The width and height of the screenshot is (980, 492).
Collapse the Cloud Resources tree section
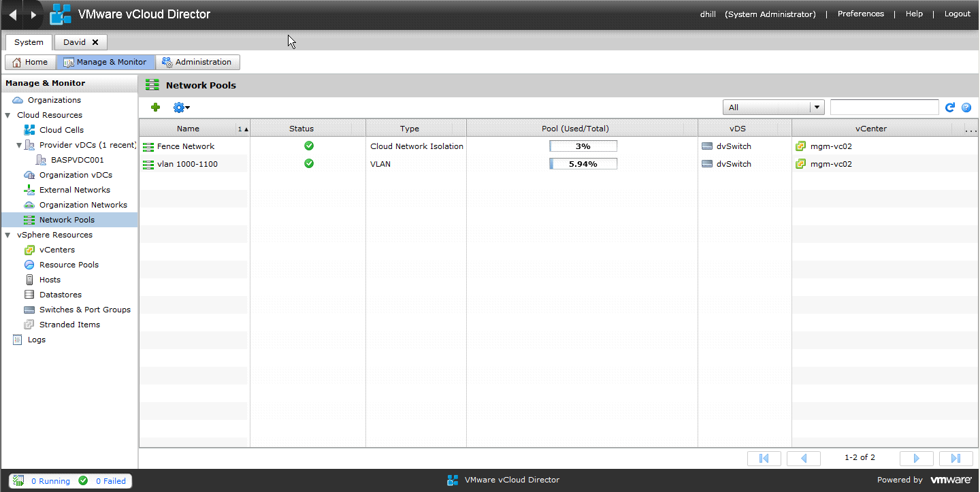[7, 116]
